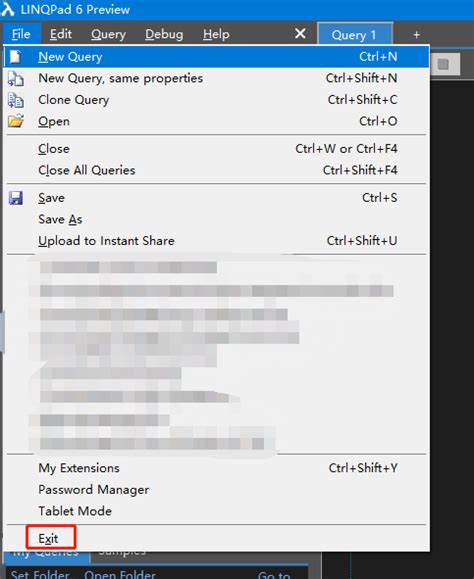Click the Set Folder link

pyautogui.click(x=40, y=574)
